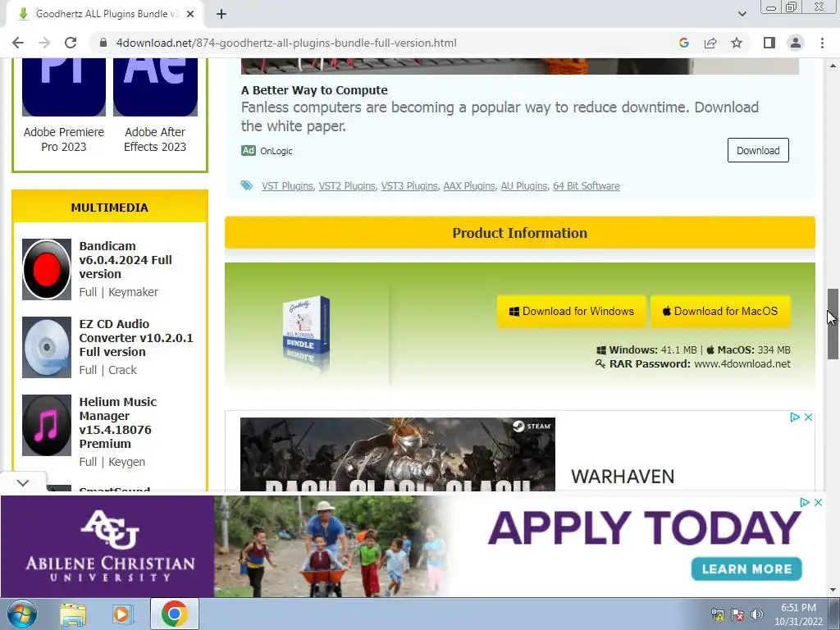Click 'Full | Crack' text under EZ CD
This screenshot has width=840, height=630.
click(x=107, y=370)
